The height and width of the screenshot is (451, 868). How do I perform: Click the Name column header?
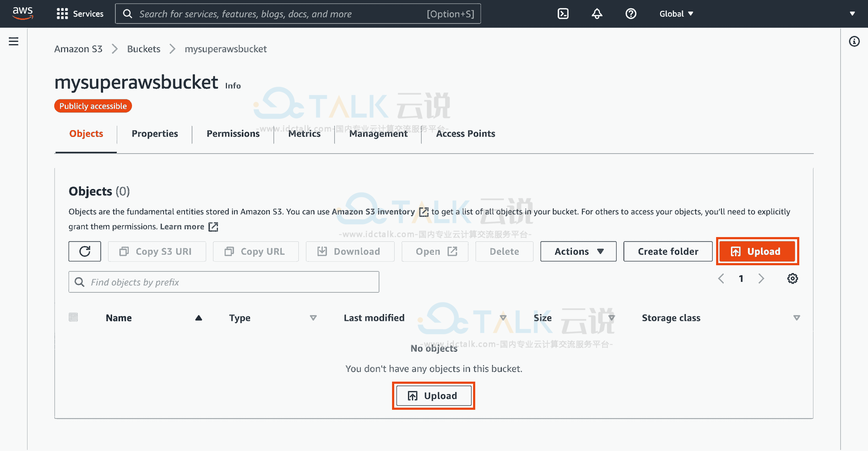tap(119, 318)
